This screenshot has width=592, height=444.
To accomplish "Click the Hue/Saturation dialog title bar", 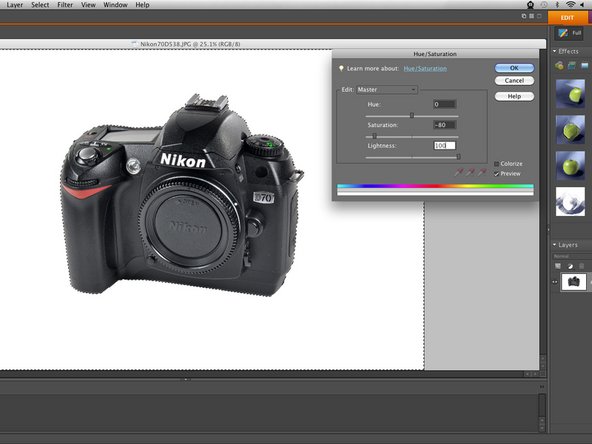I will [435, 54].
